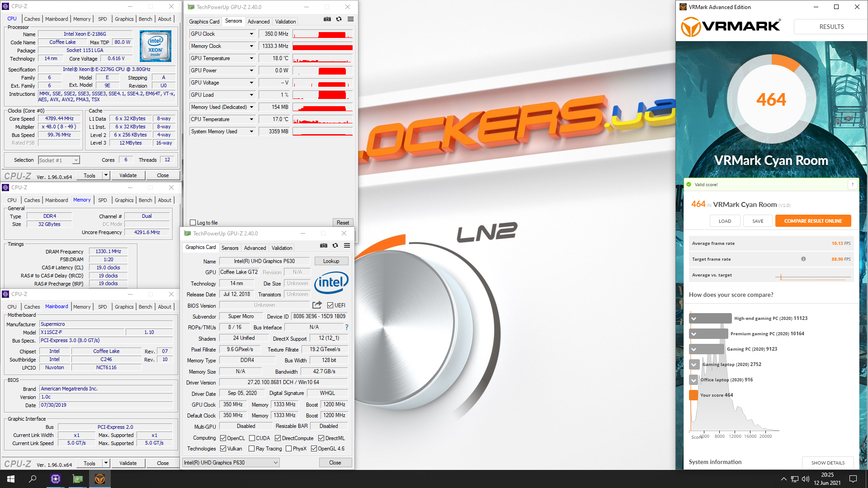868x488 pixels.
Task: Click the Lookup button in GPU-Z
Action: 331,261
